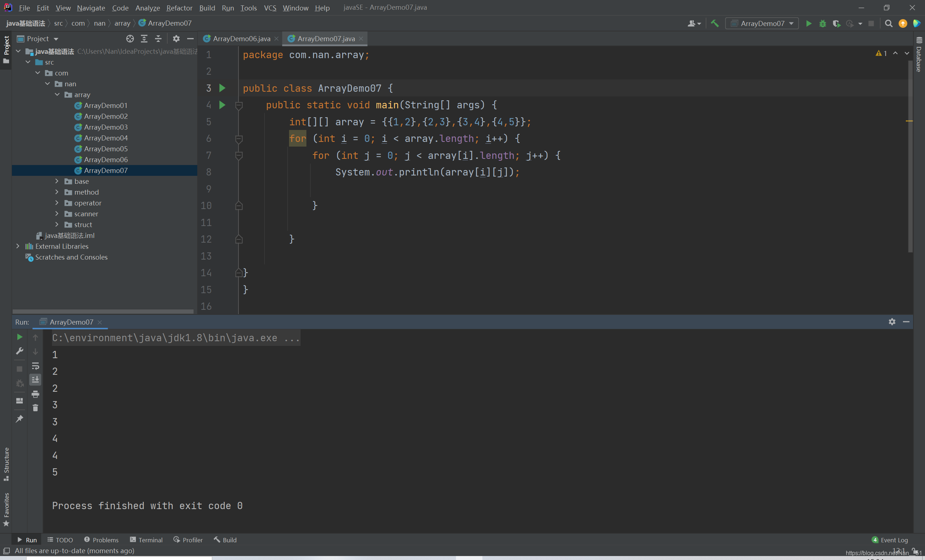Toggle the Structure side panel

pos(6,464)
